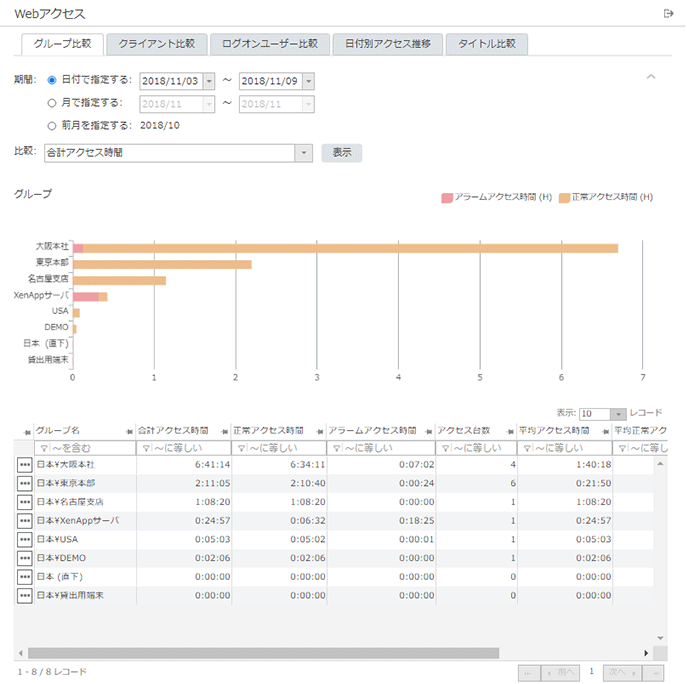
Task: Select the 前月を指定する radio button
Action: pos(52,126)
